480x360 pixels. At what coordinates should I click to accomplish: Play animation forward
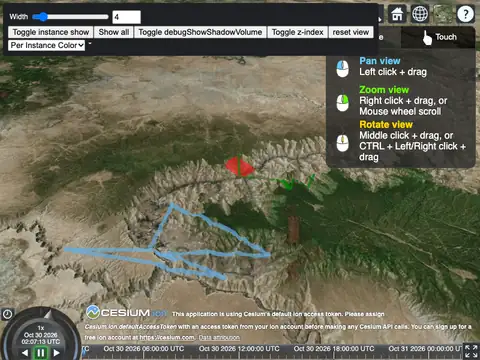tap(57, 353)
